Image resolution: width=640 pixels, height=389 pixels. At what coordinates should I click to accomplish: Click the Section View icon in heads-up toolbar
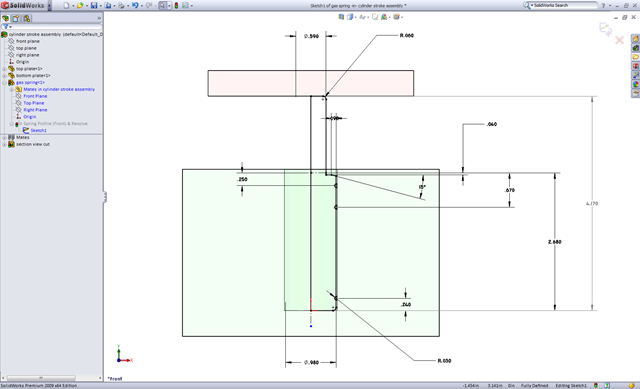341,17
